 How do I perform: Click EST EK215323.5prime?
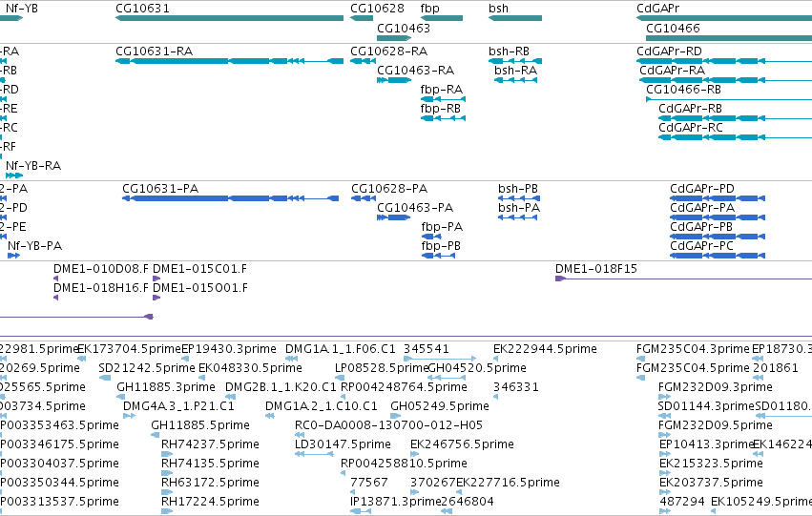(x=664, y=474)
